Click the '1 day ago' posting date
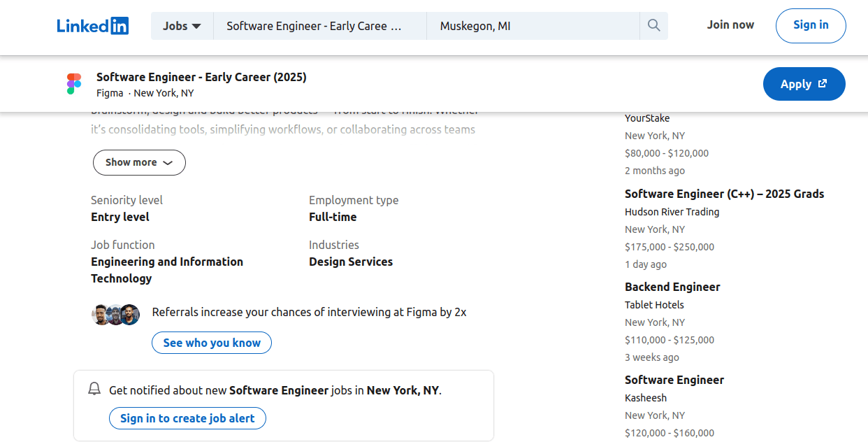Viewport: 868px width, 442px height. pos(646,264)
